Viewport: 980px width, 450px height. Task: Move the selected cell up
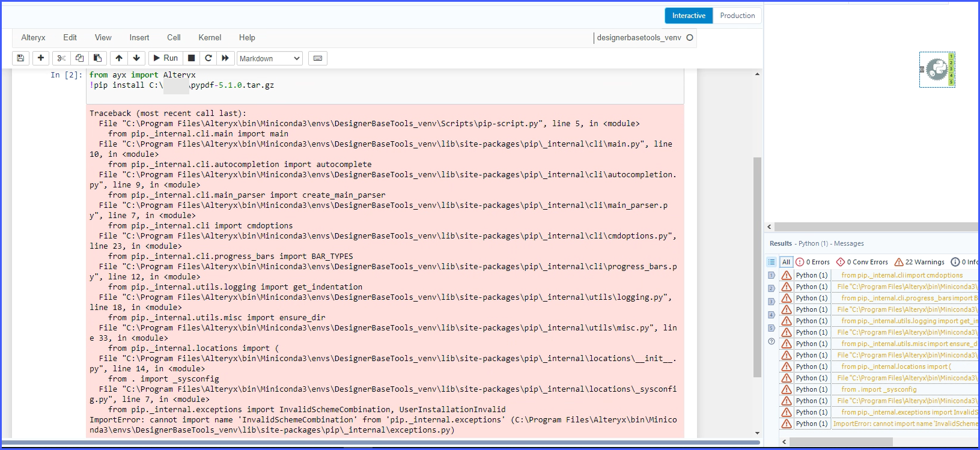[x=119, y=58]
